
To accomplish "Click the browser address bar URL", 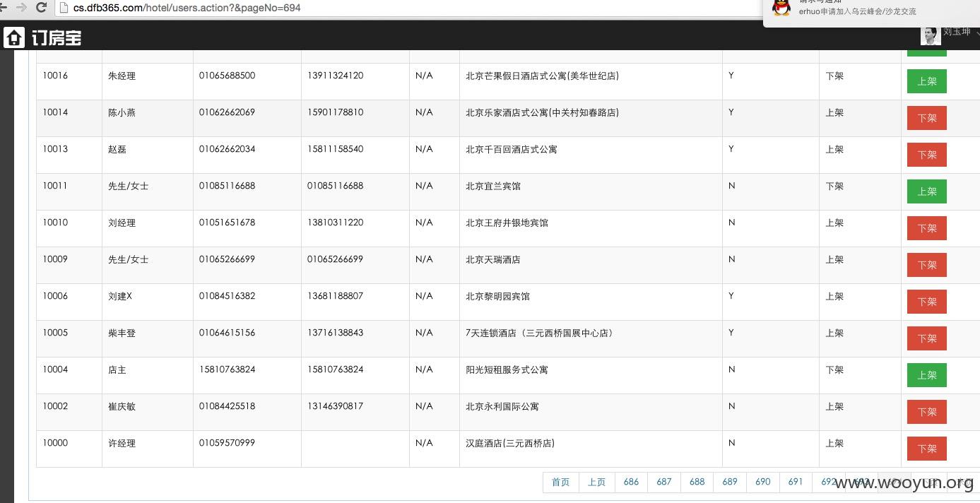I will [x=187, y=8].
